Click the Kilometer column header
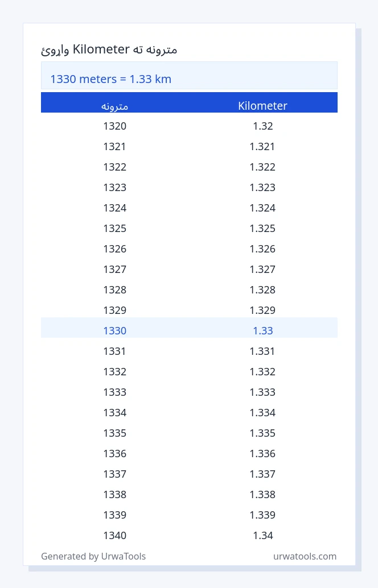 coord(262,106)
